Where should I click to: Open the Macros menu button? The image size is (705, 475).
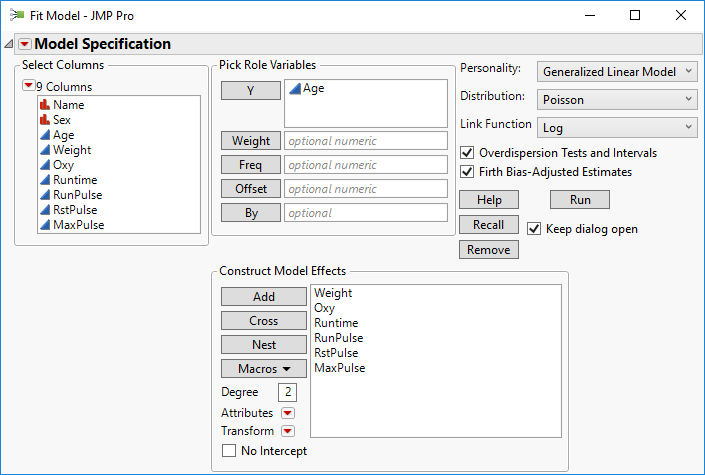tap(264, 369)
